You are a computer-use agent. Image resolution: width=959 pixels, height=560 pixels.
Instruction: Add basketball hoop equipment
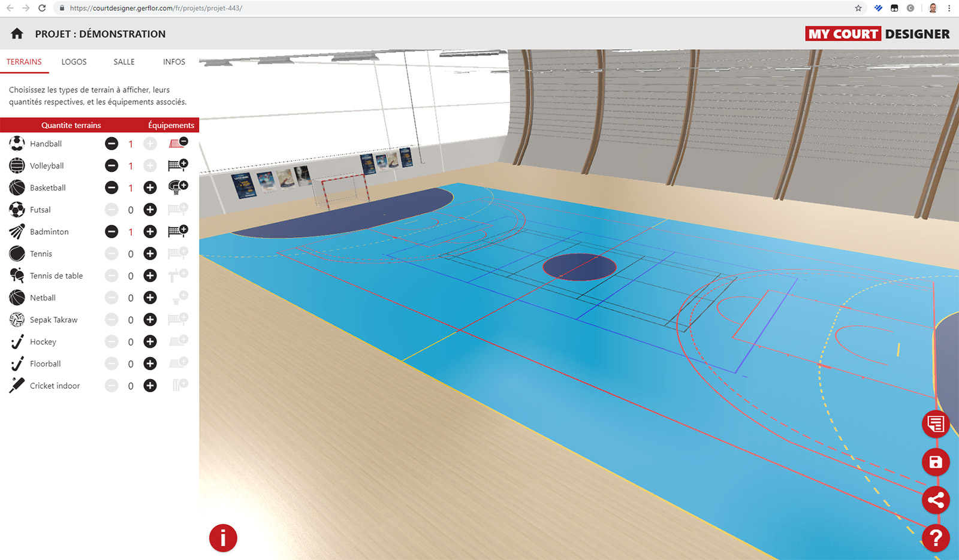pos(178,187)
